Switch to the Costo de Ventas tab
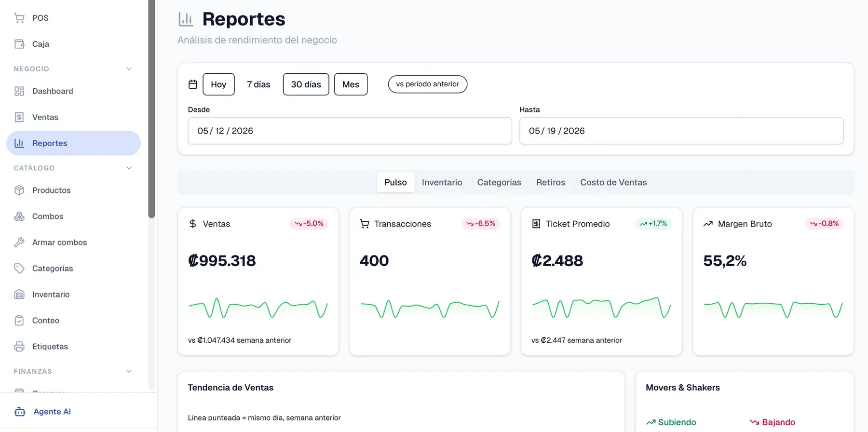868x432 pixels. [613, 182]
